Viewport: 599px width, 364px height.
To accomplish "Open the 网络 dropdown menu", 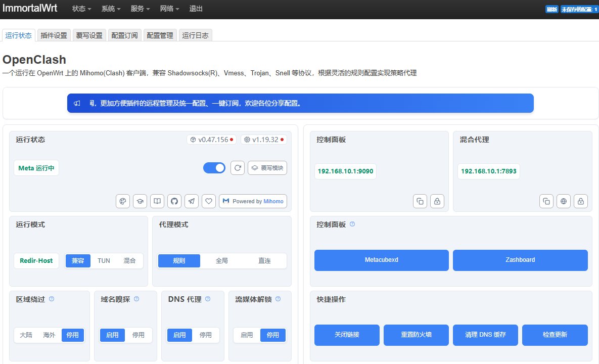I will [x=169, y=9].
